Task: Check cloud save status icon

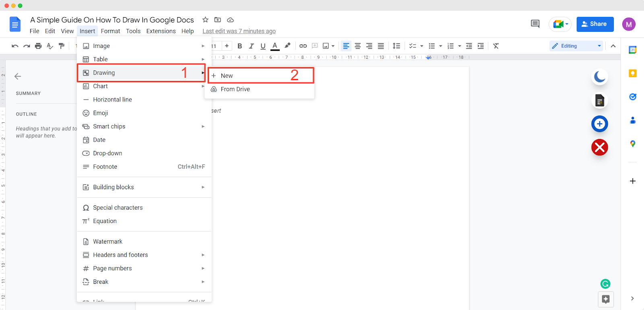Action: coord(231,20)
